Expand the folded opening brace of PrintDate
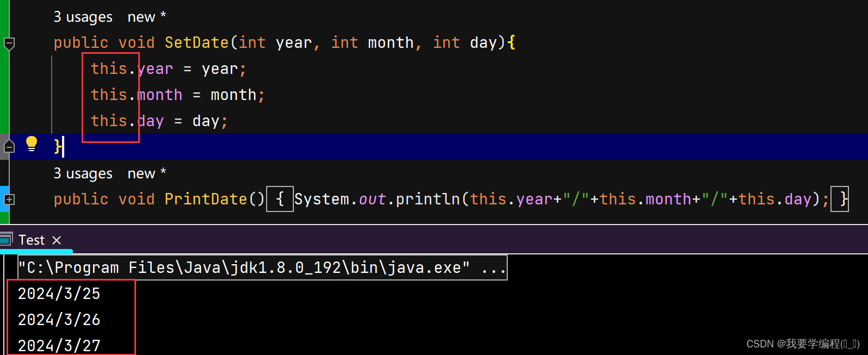 tap(280, 199)
